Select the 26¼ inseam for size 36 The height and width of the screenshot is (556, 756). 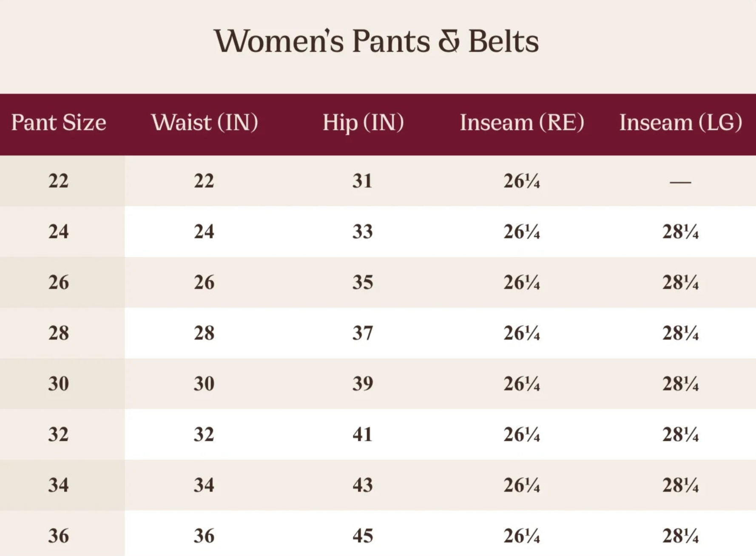522,536
